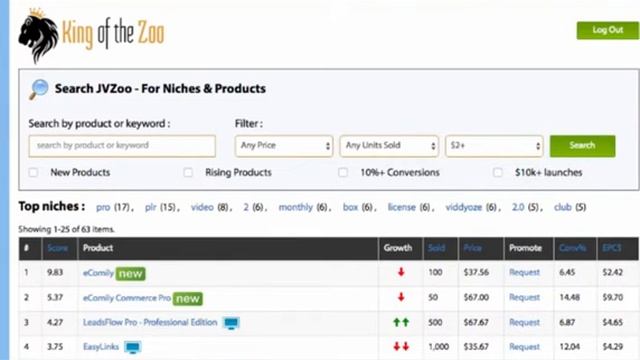Open the monthly niche link
The height and width of the screenshot is (360, 640).
coord(296,207)
